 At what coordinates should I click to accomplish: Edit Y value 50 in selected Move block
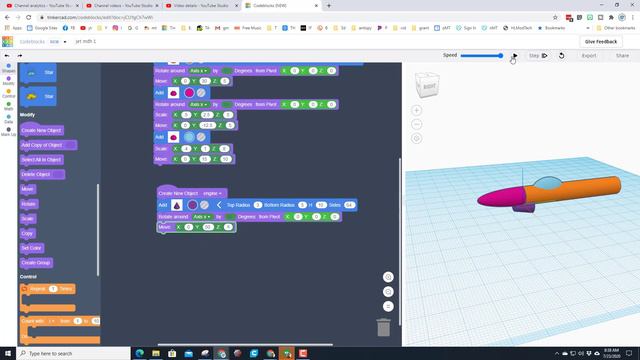pos(208,227)
